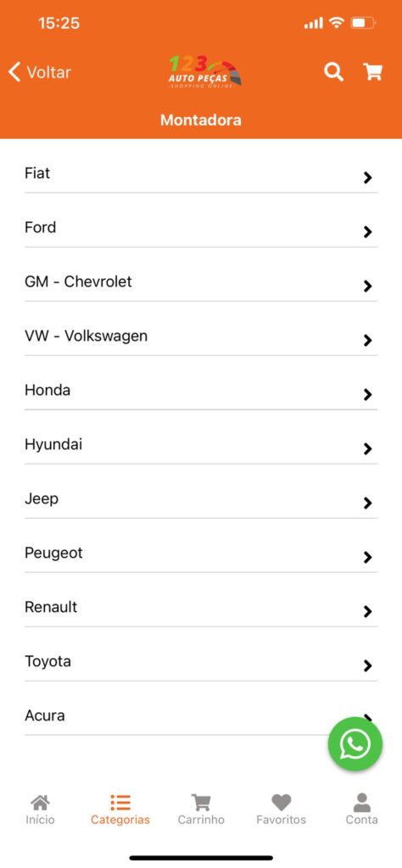Open the search magnifier icon
This screenshot has height=868, width=402.
tap(333, 72)
